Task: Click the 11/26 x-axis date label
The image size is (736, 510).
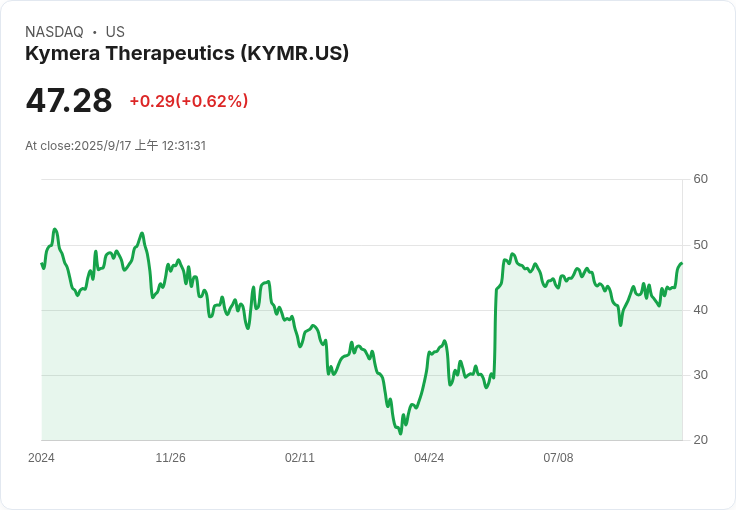Action: (x=170, y=458)
